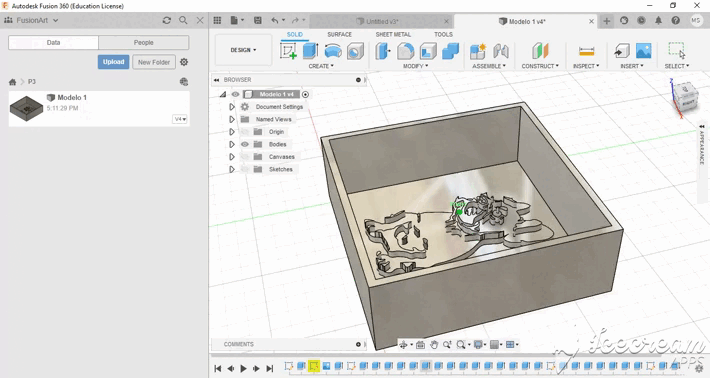This screenshot has height=378, width=710.
Task: Toggle visibility of Bodies folder
Action: pos(245,144)
